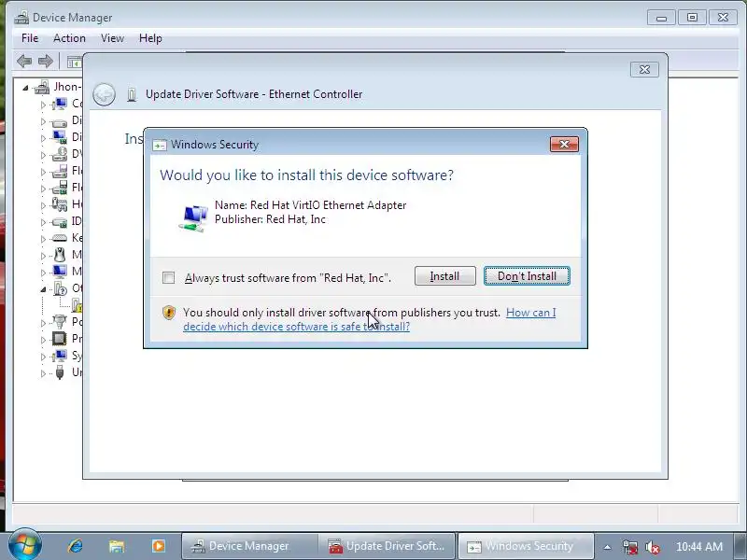Image resolution: width=747 pixels, height=560 pixels.
Task: Select the Monitors icon
Action: point(60,272)
